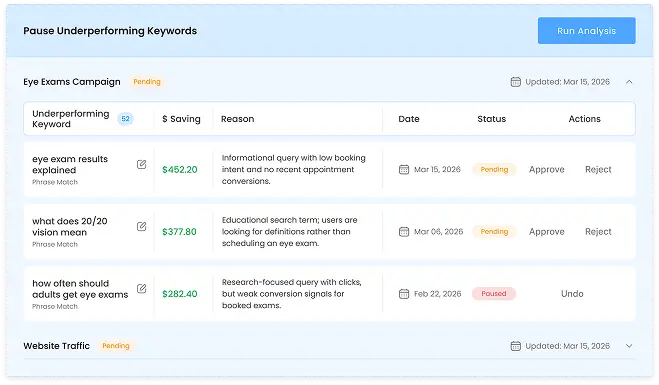The image size is (659, 385).
Task: Click the $282.40 saving value
Action: [180, 294]
